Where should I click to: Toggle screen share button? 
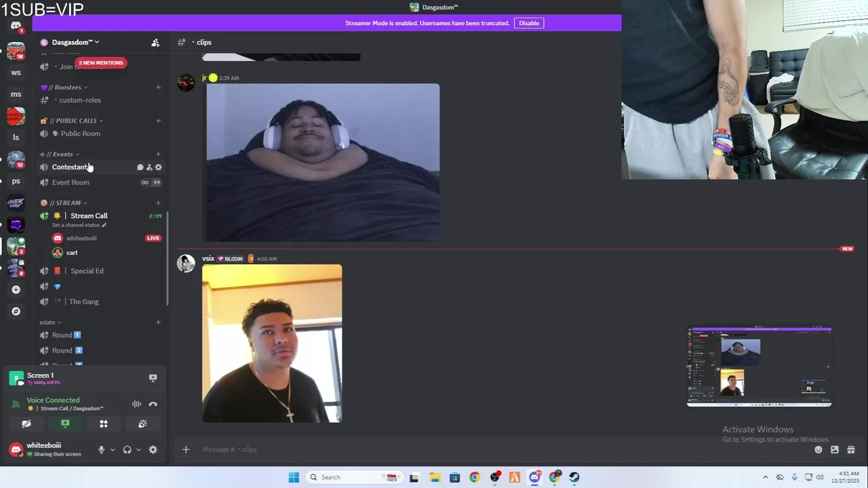pyautogui.click(x=65, y=424)
